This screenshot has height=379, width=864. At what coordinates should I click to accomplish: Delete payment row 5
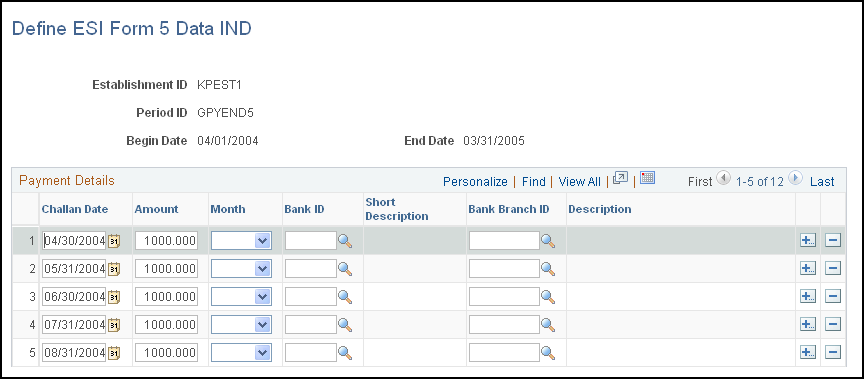click(833, 353)
